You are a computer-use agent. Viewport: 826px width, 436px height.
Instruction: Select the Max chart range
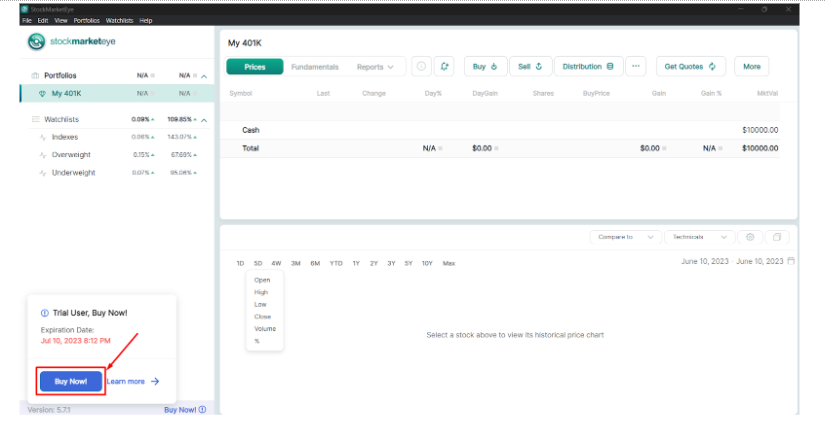449,263
